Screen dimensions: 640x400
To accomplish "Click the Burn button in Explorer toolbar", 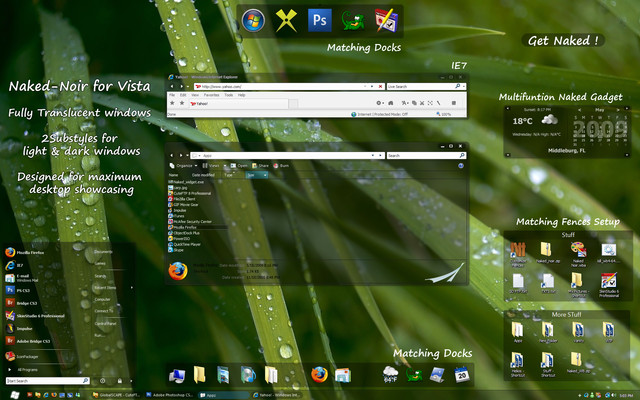I will coord(282,166).
